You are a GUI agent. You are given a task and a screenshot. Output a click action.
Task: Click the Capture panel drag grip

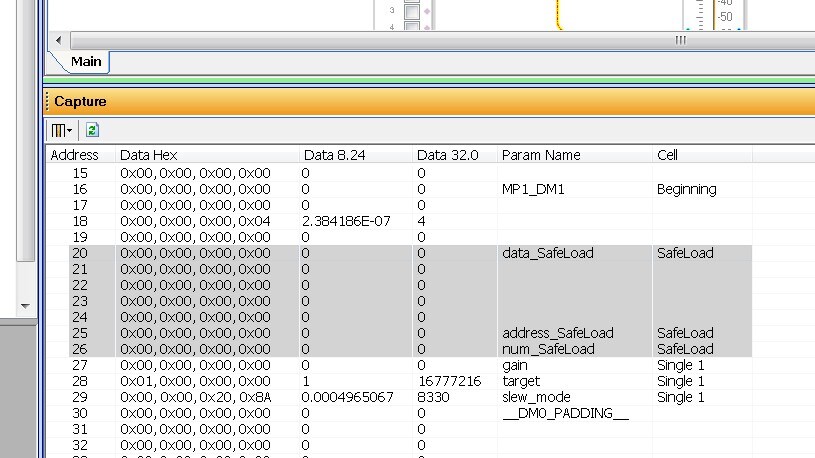47,101
